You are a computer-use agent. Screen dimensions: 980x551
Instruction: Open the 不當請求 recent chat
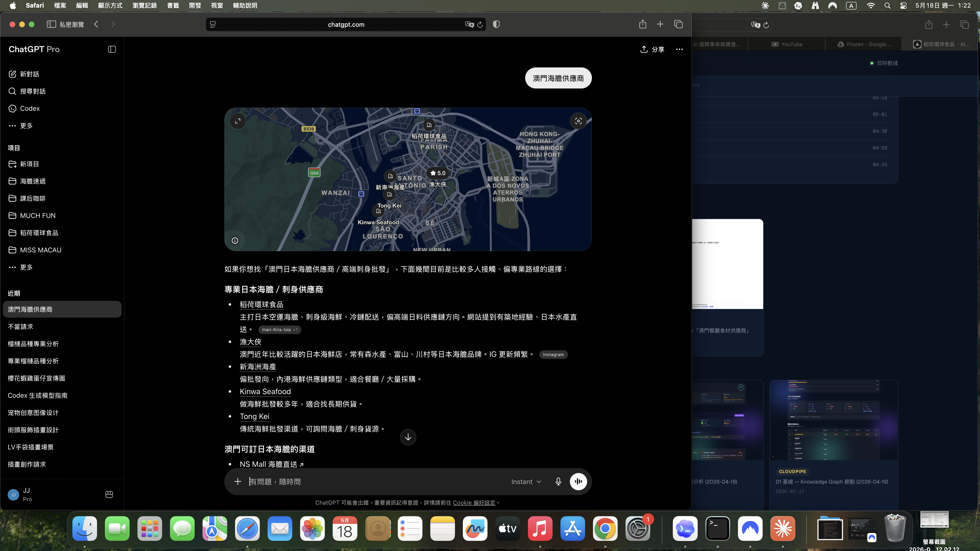[62, 327]
